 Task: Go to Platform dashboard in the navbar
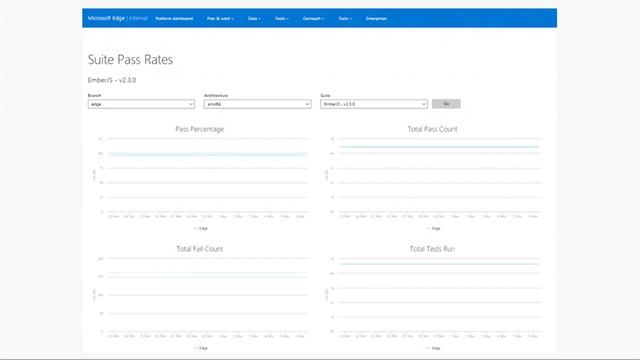coord(174,19)
